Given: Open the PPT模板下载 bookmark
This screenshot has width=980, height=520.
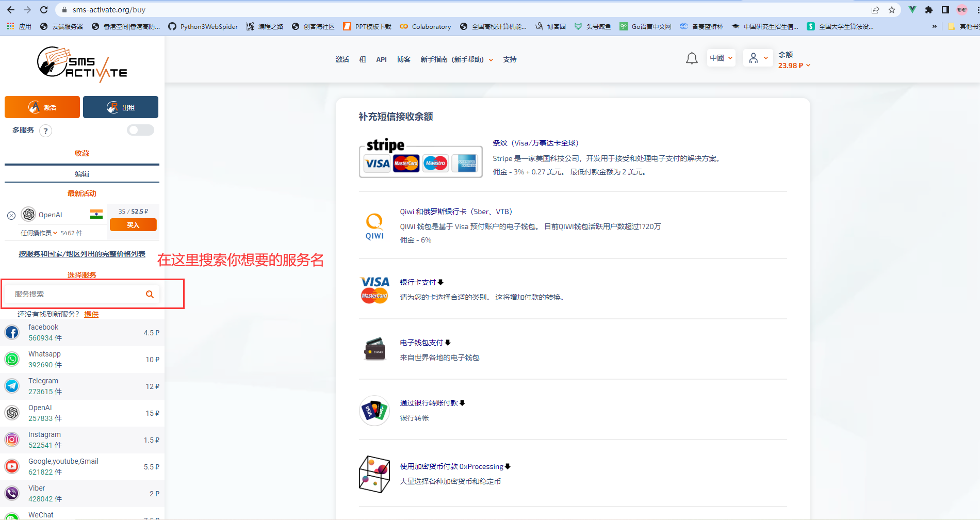Looking at the screenshot, I should pos(367,26).
